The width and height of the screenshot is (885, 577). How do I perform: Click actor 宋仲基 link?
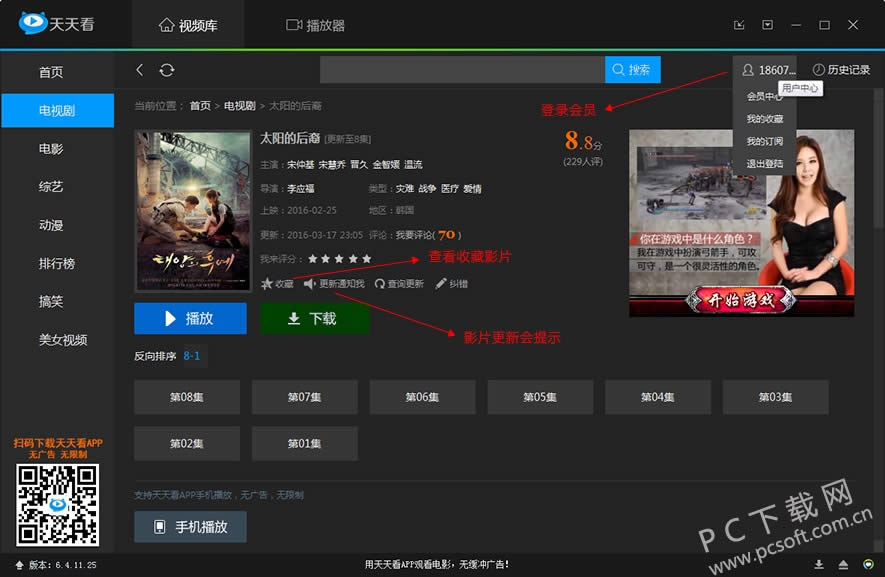pyautogui.click(x=300, y=164)
